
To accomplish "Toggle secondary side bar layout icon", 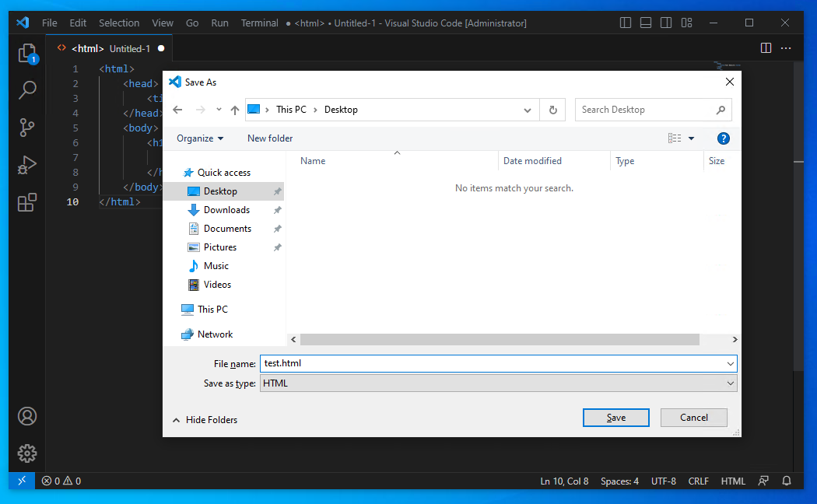I will coord(666,23).
